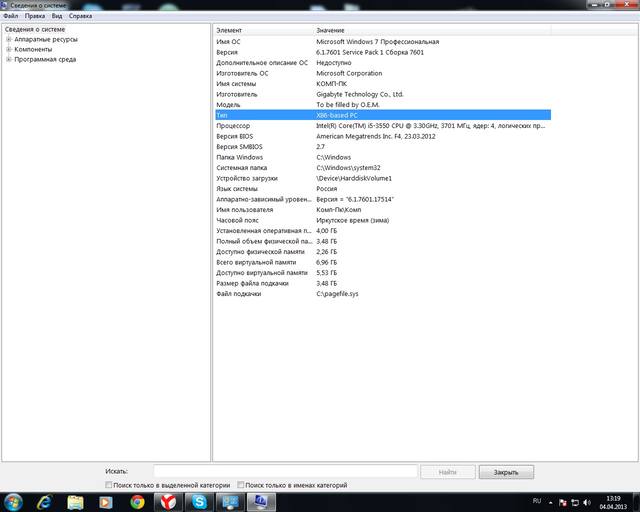640x512 pixels.
Task: Expand the 'Компоненты' tree node
Action: click(x=9, y=49)
